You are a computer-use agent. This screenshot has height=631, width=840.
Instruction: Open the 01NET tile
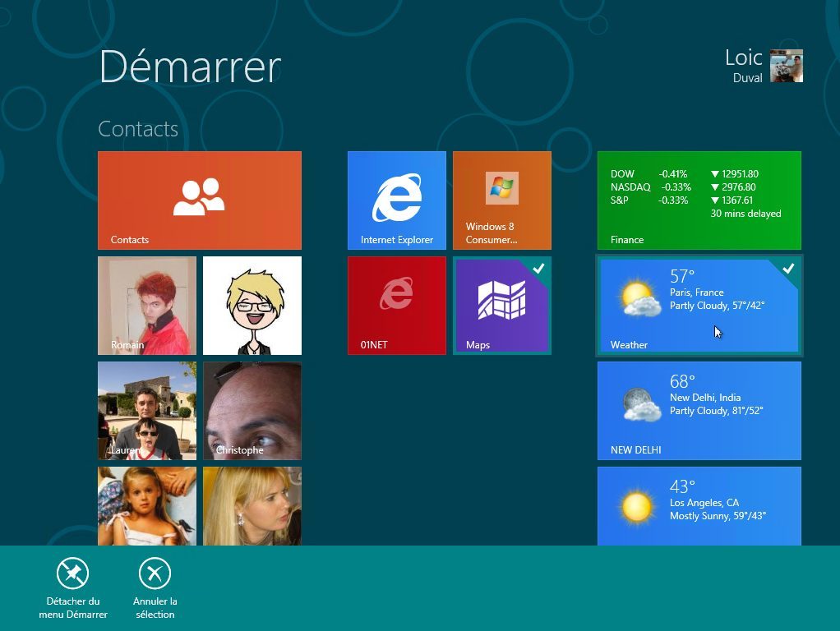click(x=396, y=305)
